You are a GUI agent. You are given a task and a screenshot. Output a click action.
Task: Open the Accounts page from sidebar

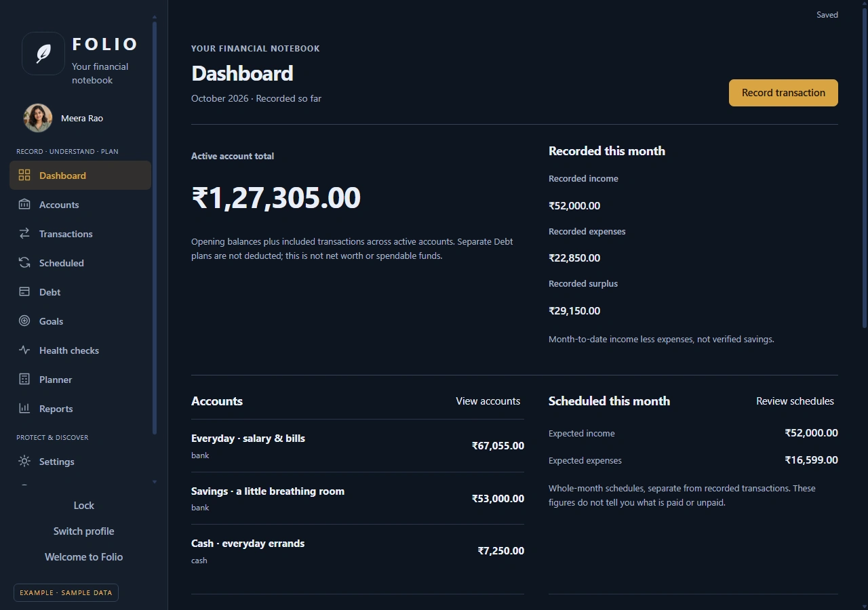80,205
